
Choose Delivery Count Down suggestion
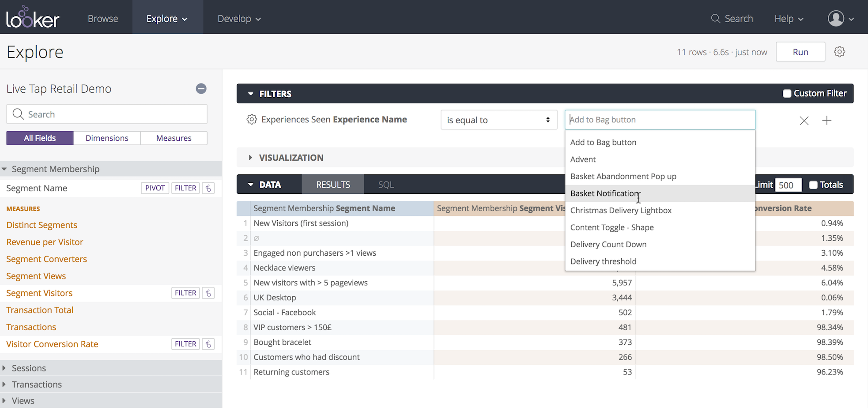point(660,244)
